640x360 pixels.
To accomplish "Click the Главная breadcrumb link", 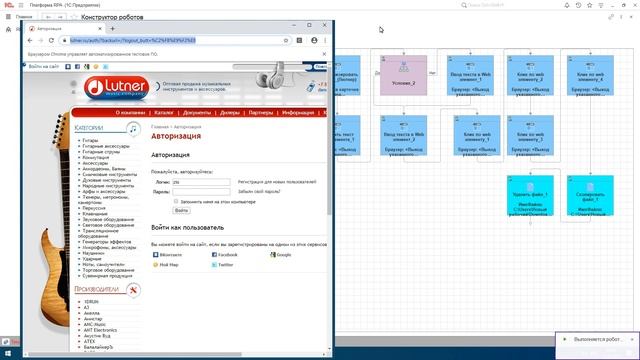I will click(x=160, y=127).
